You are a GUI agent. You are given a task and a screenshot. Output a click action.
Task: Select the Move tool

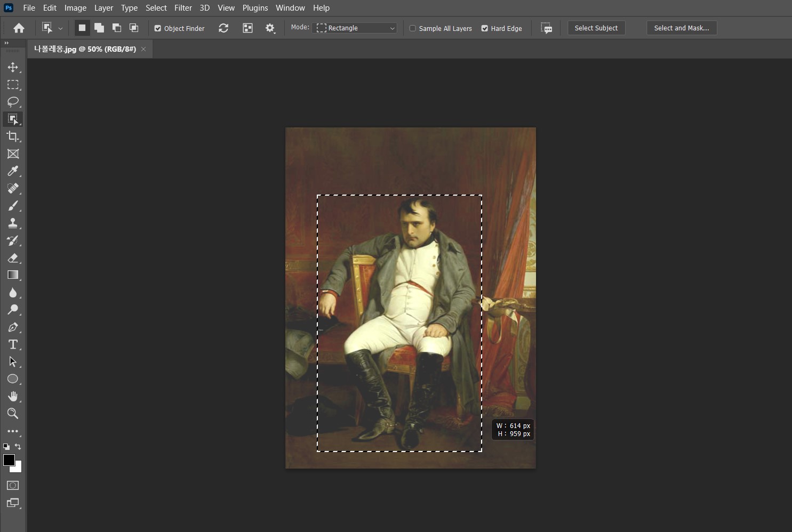pyautogui.click(x=13, y=67)
